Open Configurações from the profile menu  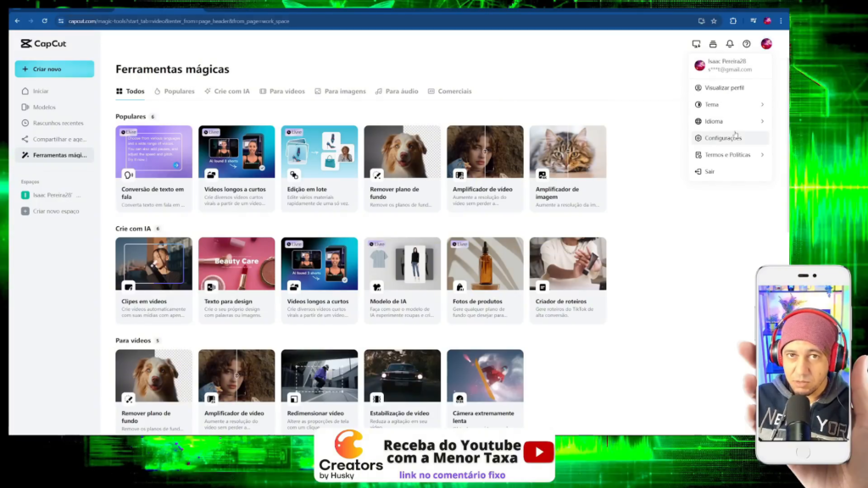coord(722,138)
